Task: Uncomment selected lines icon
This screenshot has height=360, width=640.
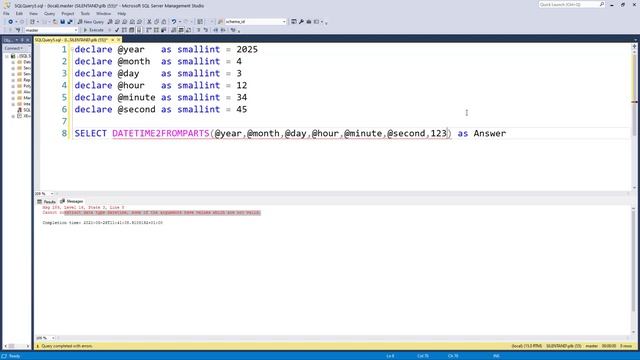Action: [206, 30]
